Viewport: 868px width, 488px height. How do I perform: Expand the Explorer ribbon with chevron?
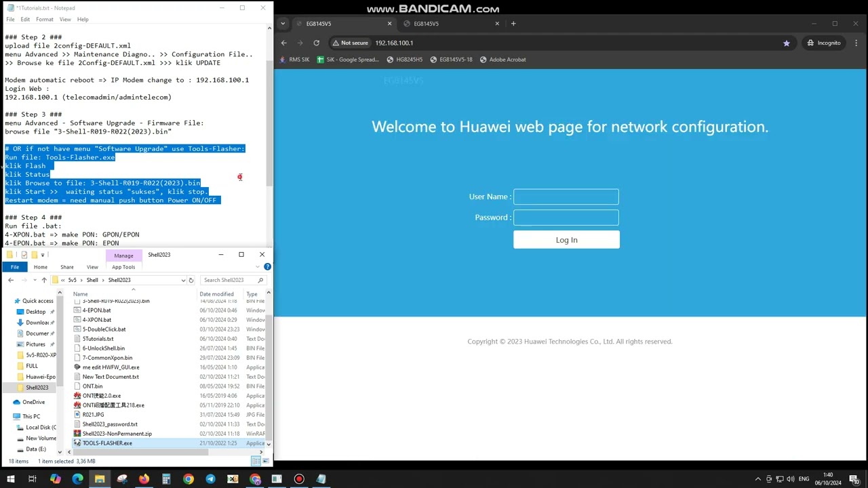258,267
